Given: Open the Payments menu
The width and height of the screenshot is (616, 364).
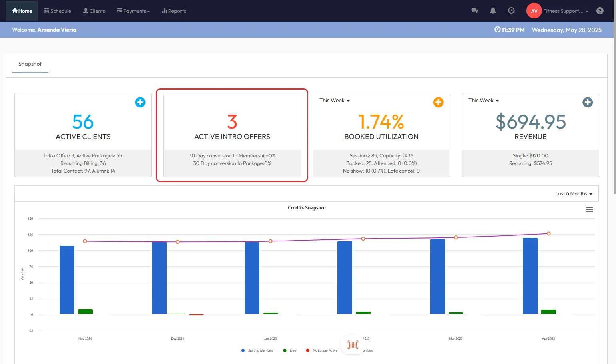Looking at the screenshot, I should [x=133, y=11].
